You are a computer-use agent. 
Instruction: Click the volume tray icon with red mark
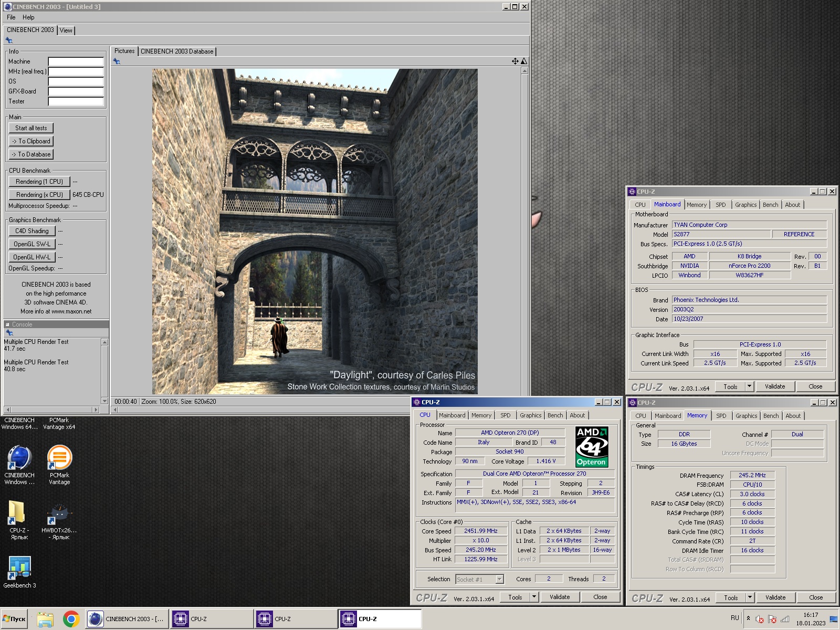(759, 618)
